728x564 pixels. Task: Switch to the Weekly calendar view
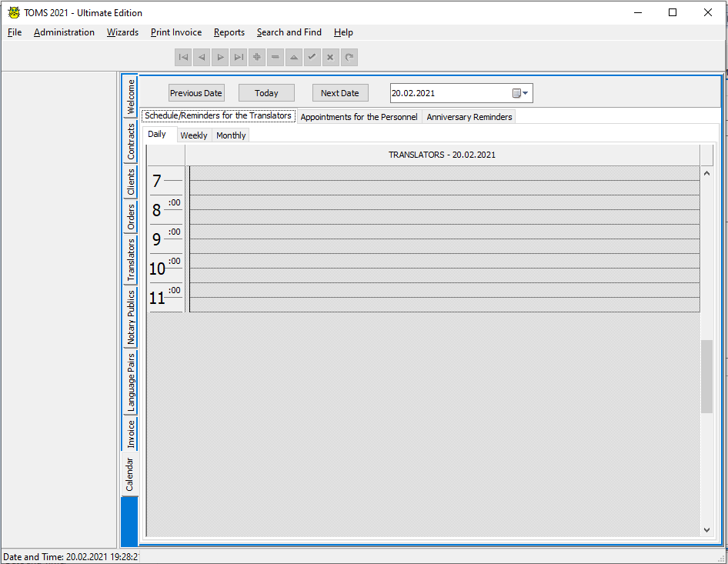194,135
